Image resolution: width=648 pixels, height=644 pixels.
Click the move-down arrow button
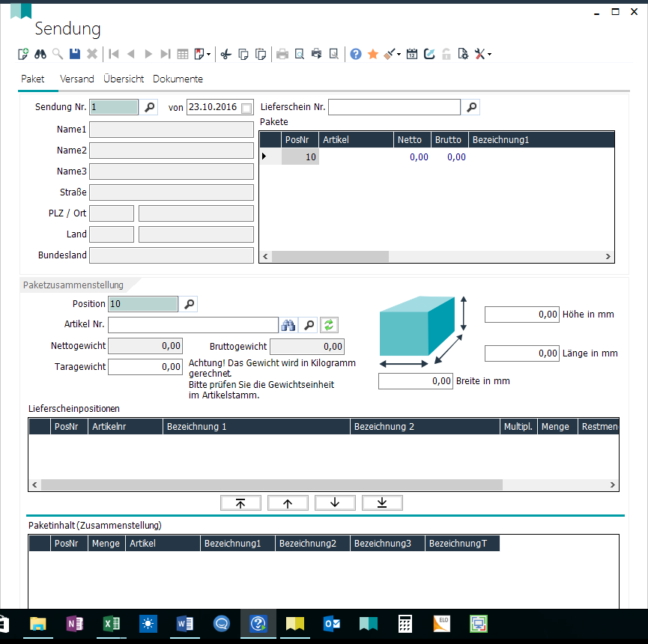point(335,503)
